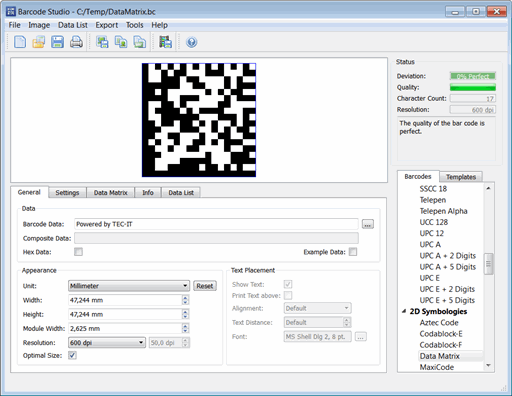This screenshot has height=396, width=512.
Task: Open an existing barcode file
Action: 39,42
